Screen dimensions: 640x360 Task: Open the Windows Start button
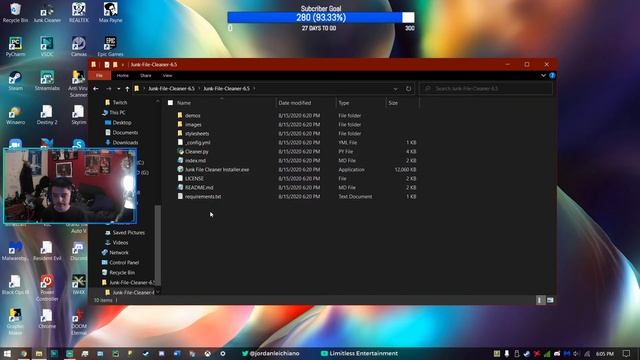(7, 353)
